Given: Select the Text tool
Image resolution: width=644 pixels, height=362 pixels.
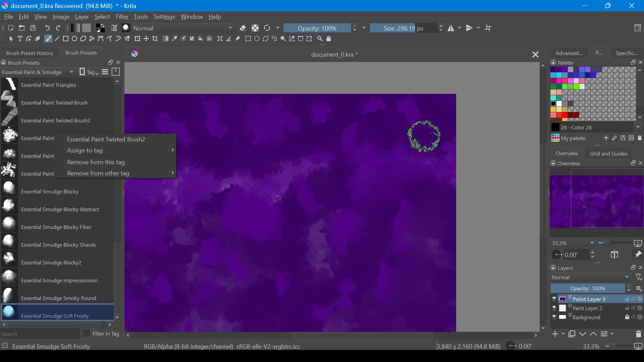Looking at the screenshot, I should pos(20,39).
